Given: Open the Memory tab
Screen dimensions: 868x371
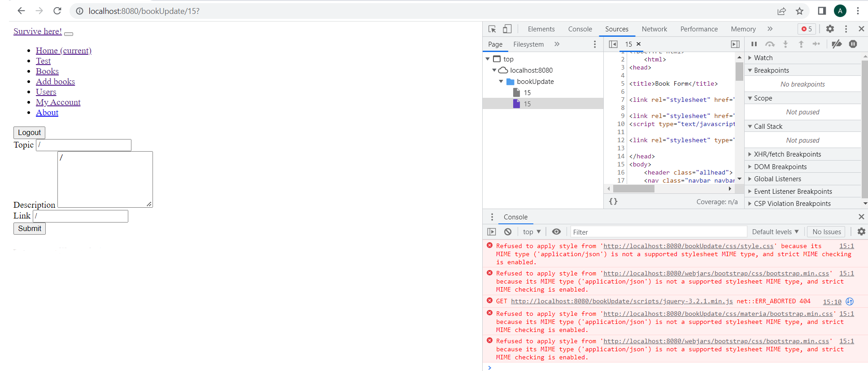Looking at the screenshot, I should (x=743, y=29).
